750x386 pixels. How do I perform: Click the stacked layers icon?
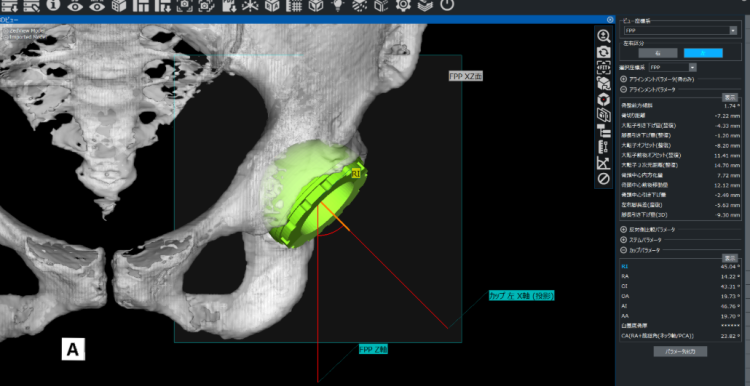click(425, 5)
